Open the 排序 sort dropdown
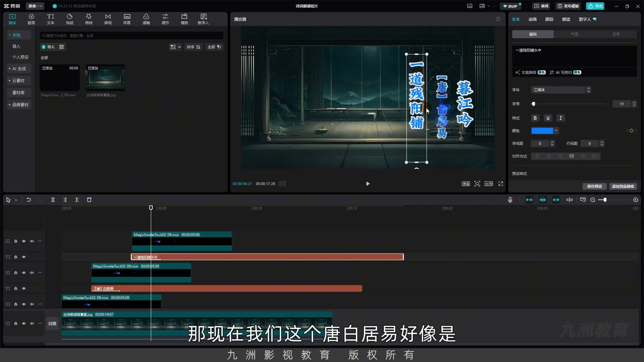Image resolution: width=644 pixels, height=362 pixels. pyautogui.click(x=194, y=47)
